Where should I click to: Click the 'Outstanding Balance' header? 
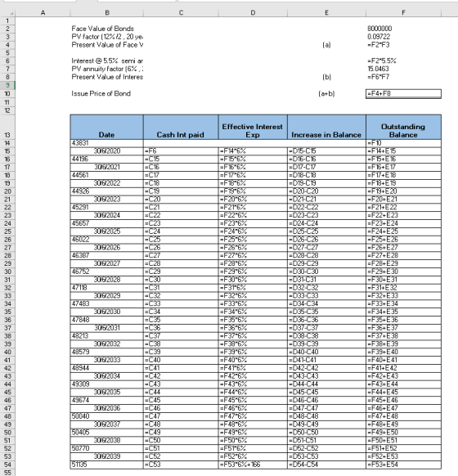pyautogui.click(x=404, y=127)
